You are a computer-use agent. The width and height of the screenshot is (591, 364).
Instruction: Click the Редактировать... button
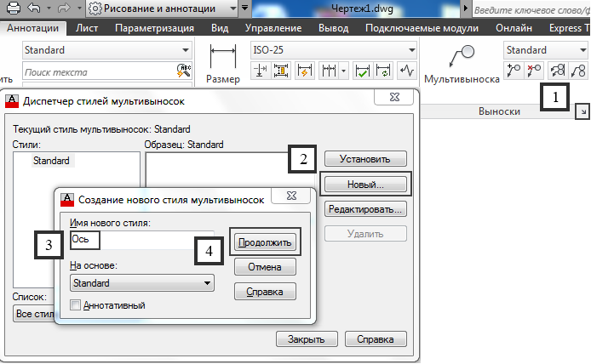[365, 209]
